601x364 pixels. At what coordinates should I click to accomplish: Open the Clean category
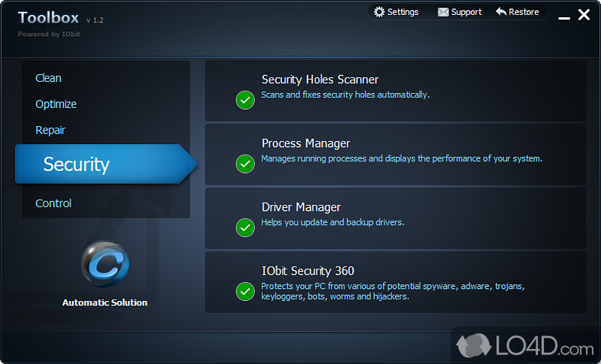[48, 78]
